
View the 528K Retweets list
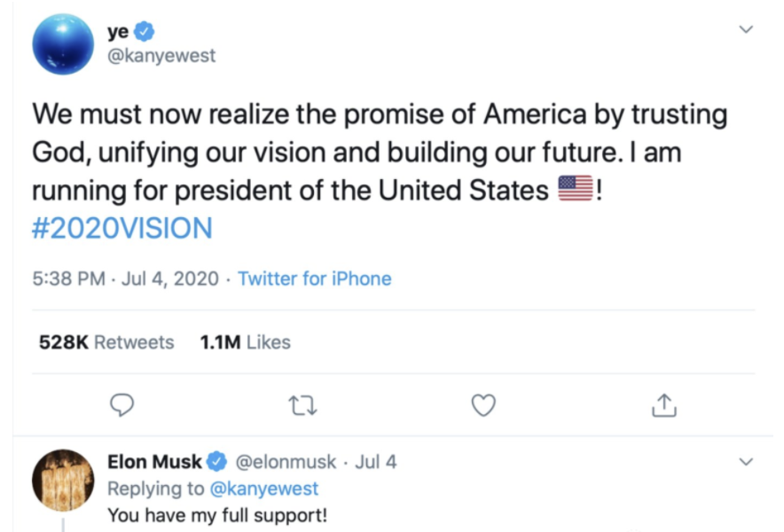pyautogui.click(x=106, y=341)
